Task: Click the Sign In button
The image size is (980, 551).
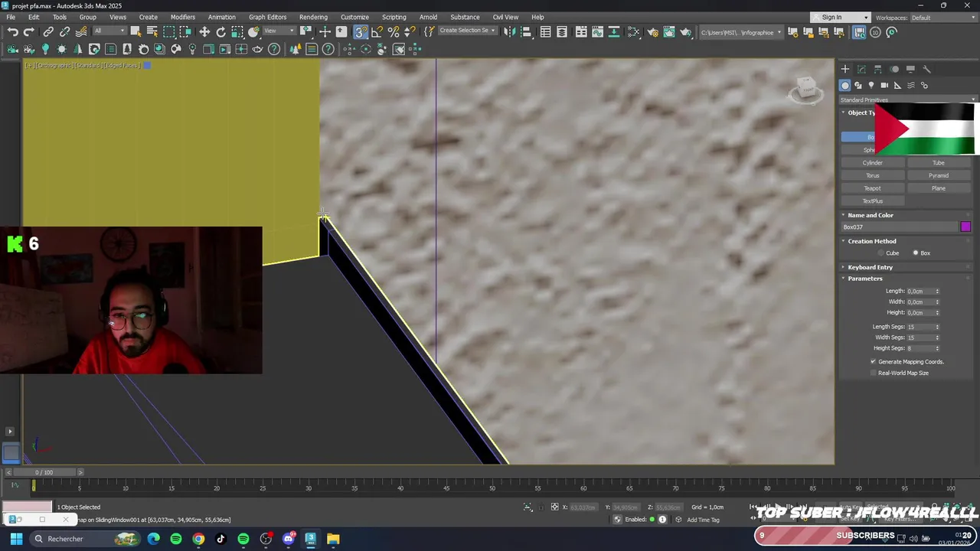Action: click(840, 18)
